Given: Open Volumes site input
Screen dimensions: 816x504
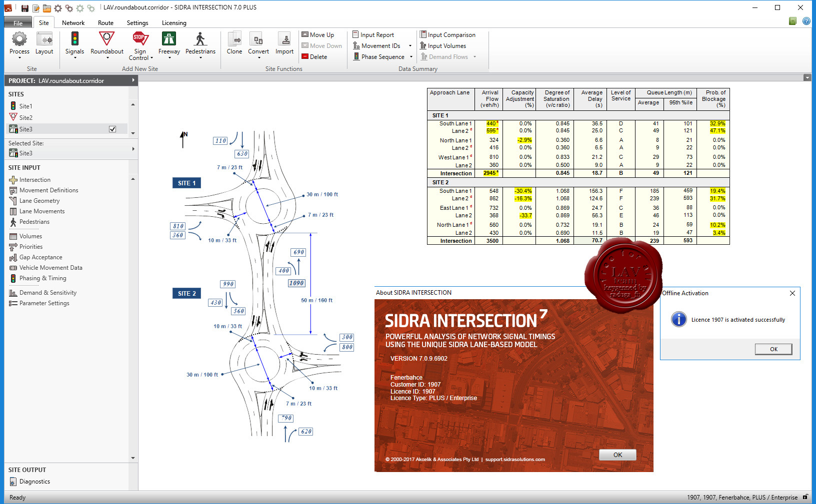Looking at the screenshot, I should click(x=30, y=236).
